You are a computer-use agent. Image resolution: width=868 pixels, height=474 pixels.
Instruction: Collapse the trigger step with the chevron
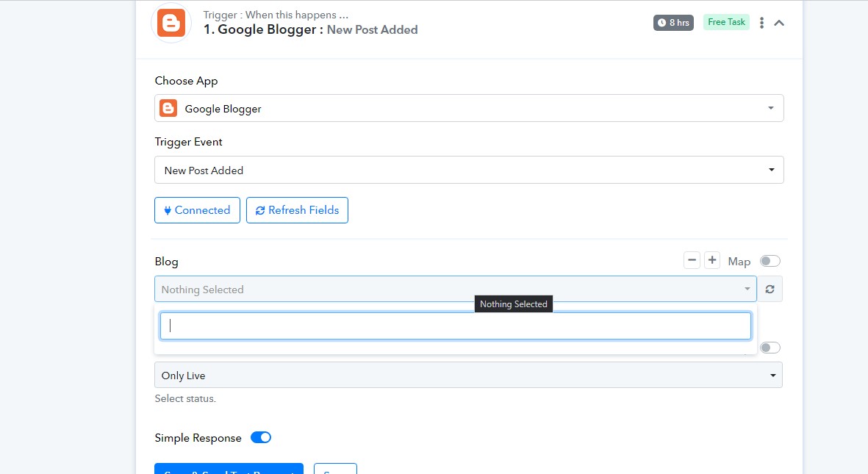pos(779,23)
